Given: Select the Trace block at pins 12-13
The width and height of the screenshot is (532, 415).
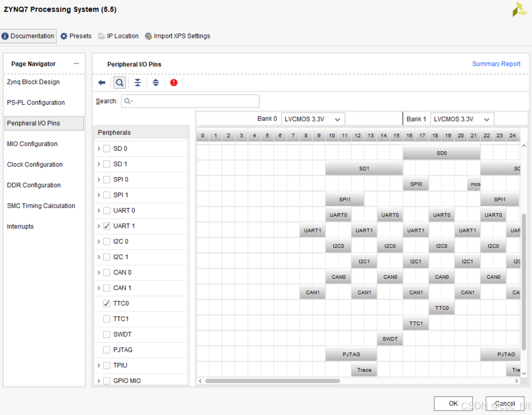Looking at the screenshot, I should click(364, 370).
